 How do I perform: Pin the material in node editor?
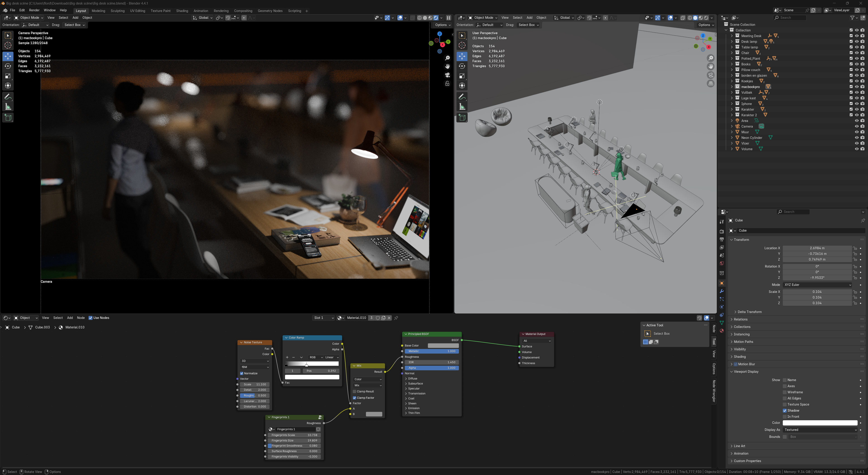396,318
